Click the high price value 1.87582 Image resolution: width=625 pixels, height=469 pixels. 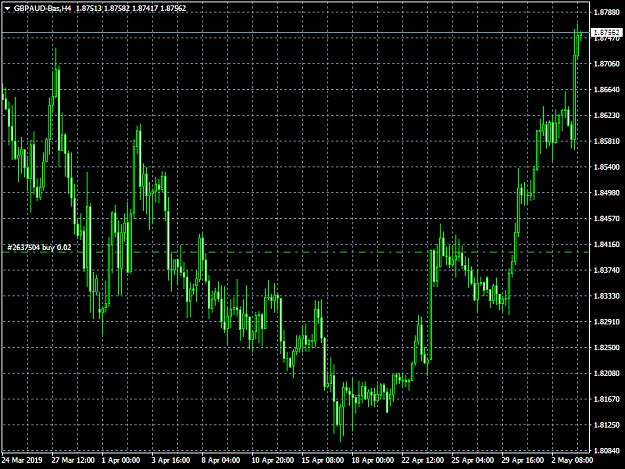(117, 8)
